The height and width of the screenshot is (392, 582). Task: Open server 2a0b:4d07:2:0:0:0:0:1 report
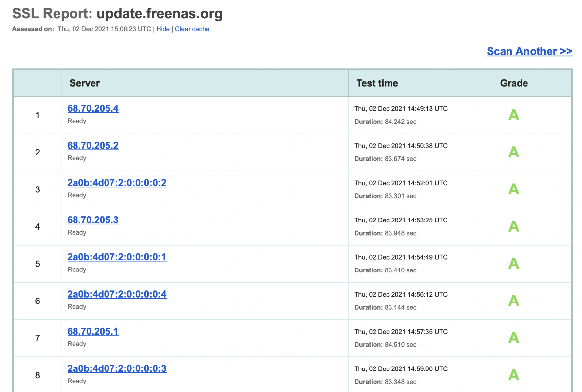point(117,257)
